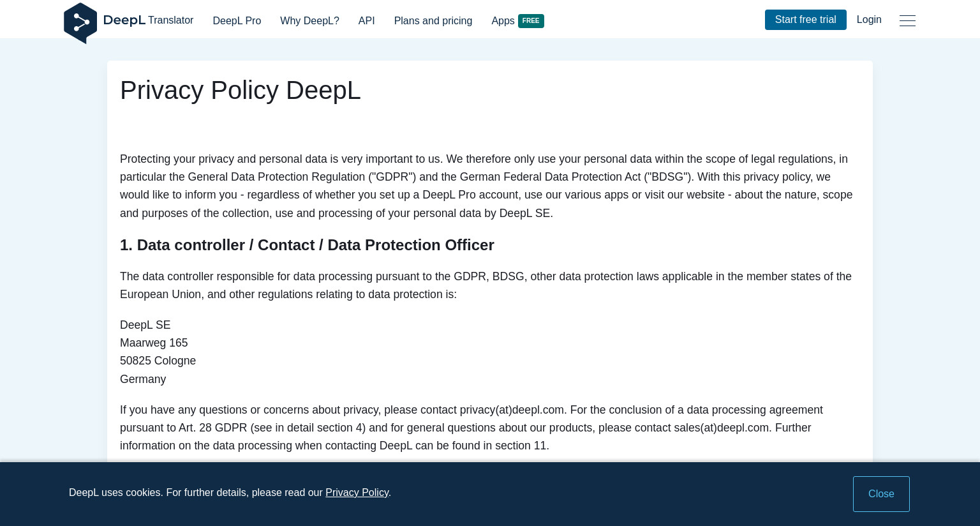980x526 pixels.
Task: Go to Why DeepL? page
Action: [309, 21]
